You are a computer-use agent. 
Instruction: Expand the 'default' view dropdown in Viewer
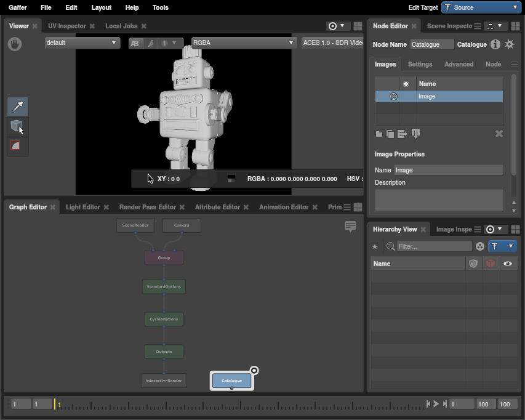[81, 43]
